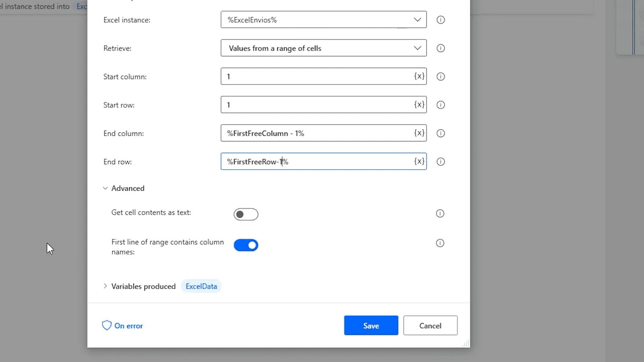Open the info tooltip for Retrieve
Image resolution: width=644 pixels, height=362 pixels.
[x=440, y=48]
